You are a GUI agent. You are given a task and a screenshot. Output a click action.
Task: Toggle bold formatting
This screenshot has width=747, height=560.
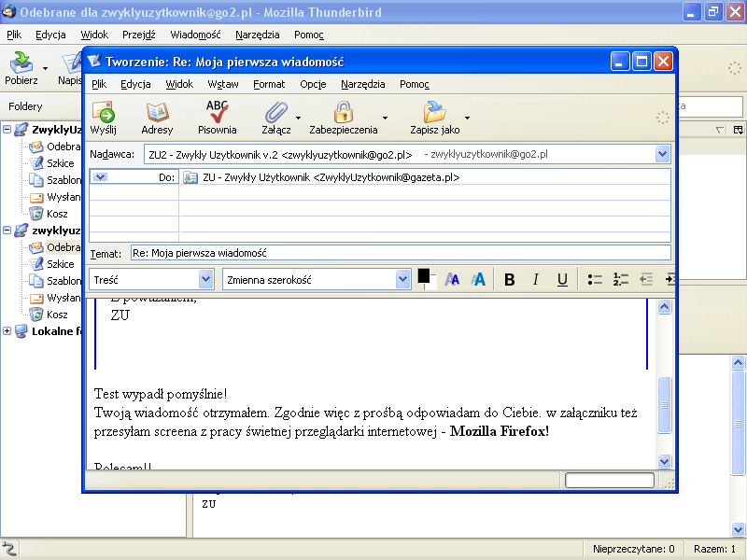pos(509,279)
